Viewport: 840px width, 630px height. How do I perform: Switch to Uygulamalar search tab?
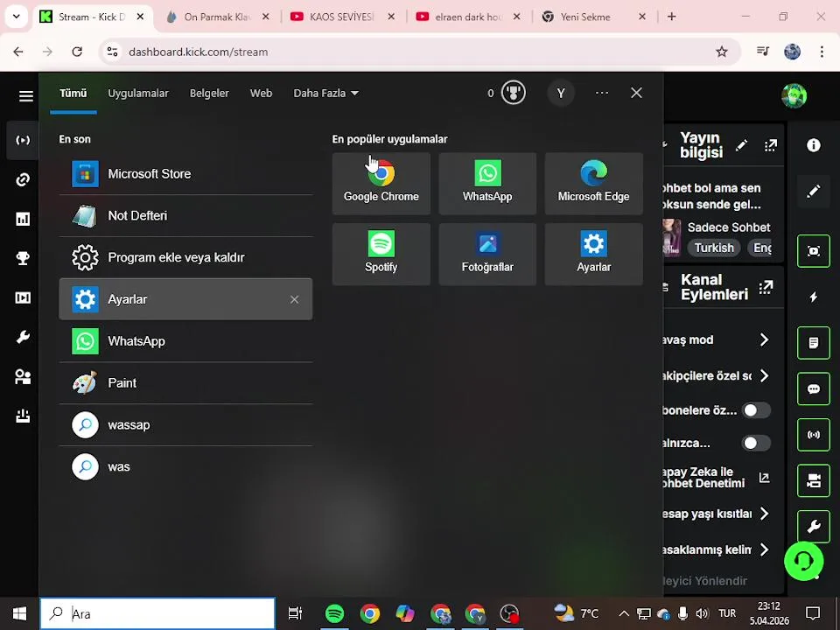(x=138, y=94)
